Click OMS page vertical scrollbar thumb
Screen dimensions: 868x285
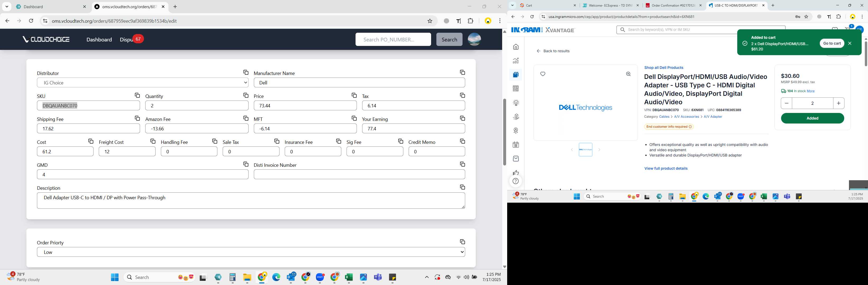tap(504, 132)
